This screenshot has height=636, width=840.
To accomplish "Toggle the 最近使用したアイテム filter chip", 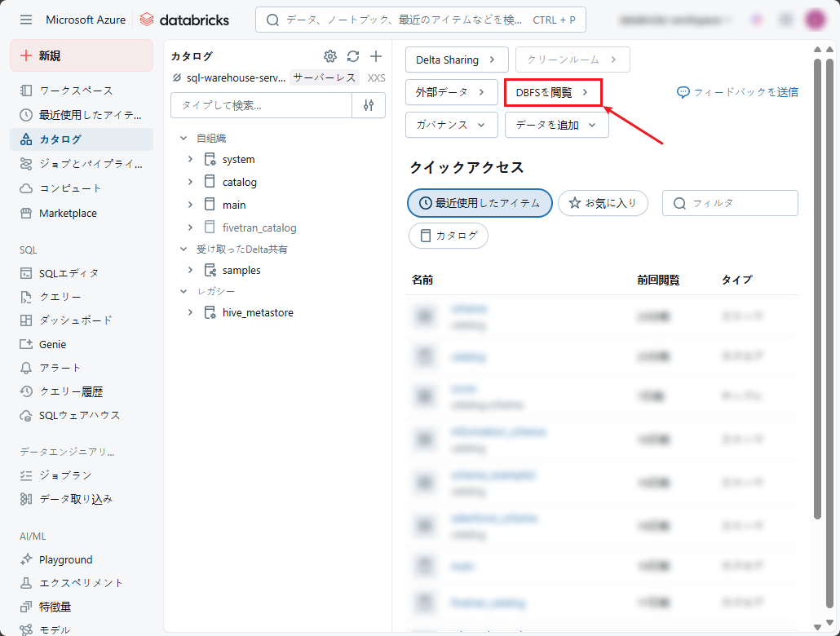I will pyautogui.click(x=480, y=203).
